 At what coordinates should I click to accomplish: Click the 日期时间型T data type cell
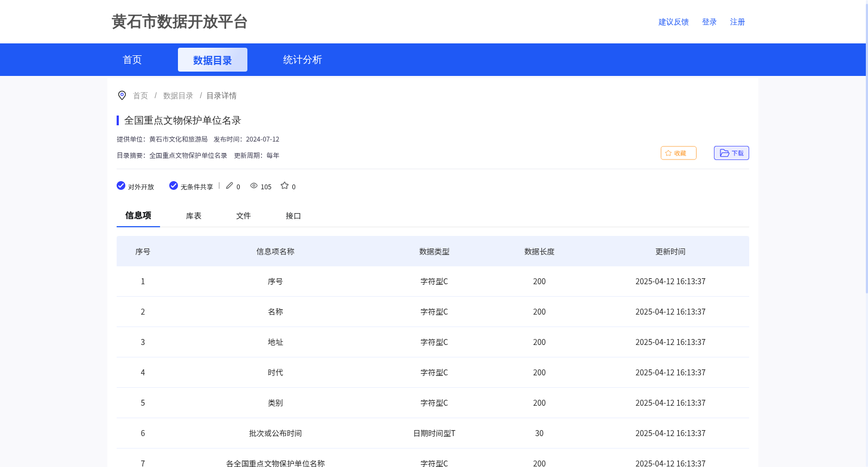coord(435,433)
